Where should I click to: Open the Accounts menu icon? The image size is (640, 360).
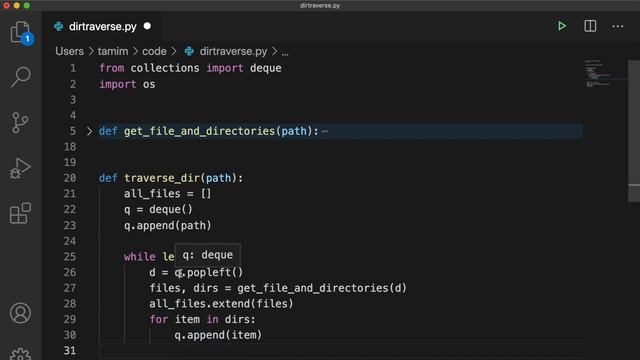20,313
